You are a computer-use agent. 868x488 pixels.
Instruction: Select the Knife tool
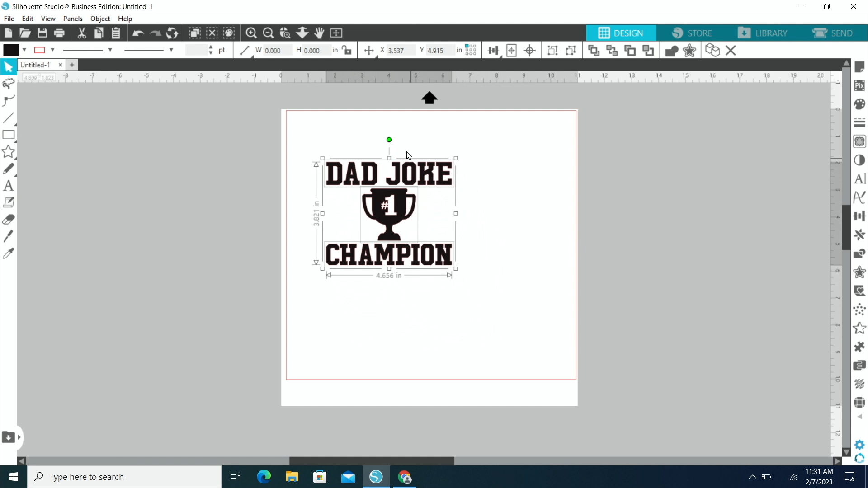(8, 236)
